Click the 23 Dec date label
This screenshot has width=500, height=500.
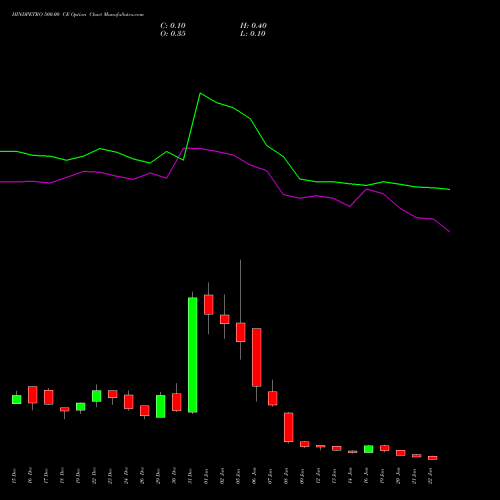[x=110, y=476]
